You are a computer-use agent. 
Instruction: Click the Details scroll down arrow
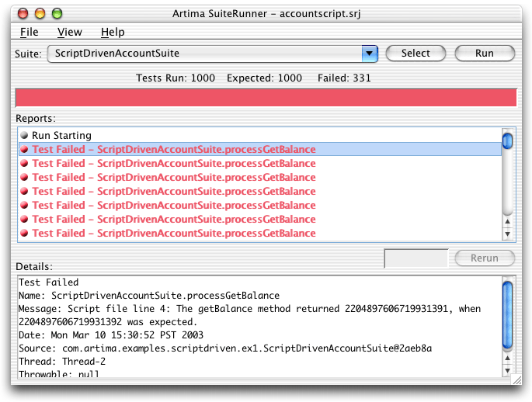(508, 370)
